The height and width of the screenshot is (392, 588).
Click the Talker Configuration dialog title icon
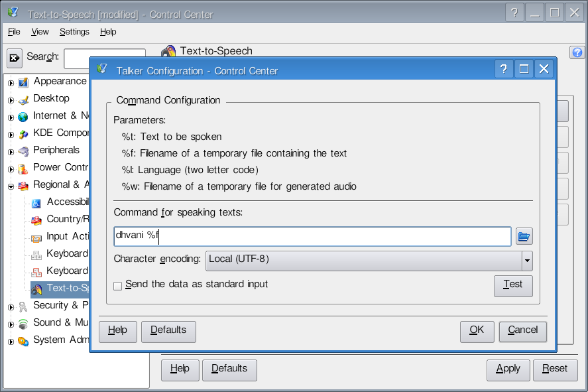[x=102, y=68]
